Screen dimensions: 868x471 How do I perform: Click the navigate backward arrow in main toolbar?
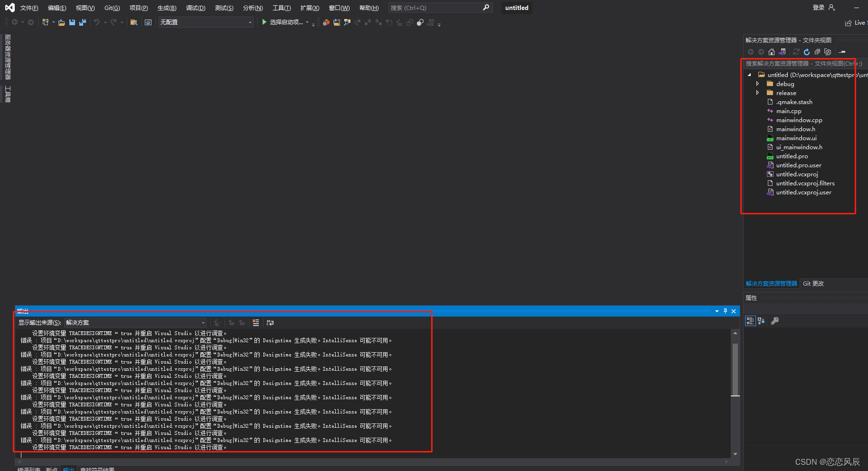click(15, 22)
